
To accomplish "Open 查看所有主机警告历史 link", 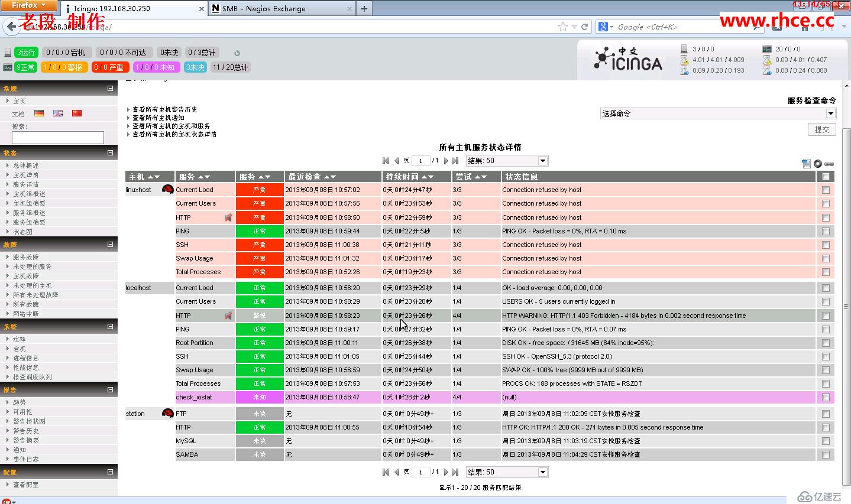I will coord(165,109).
